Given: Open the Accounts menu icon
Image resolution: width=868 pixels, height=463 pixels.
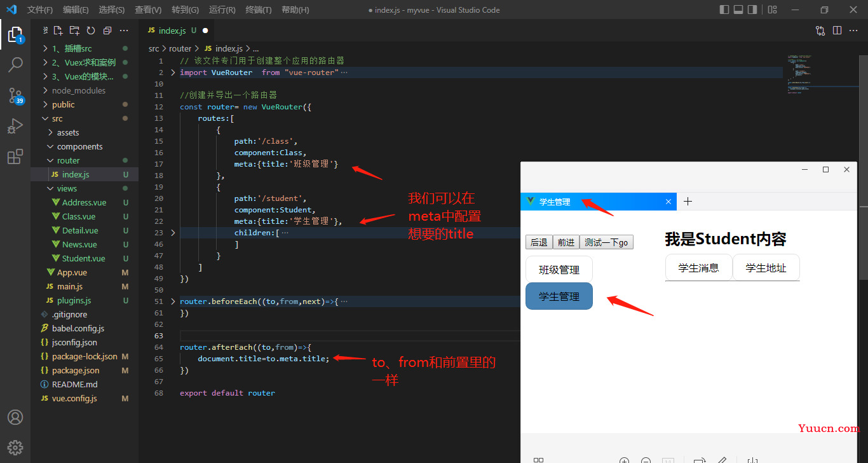Looking at the screenshot, I should [x=15, y=417].
